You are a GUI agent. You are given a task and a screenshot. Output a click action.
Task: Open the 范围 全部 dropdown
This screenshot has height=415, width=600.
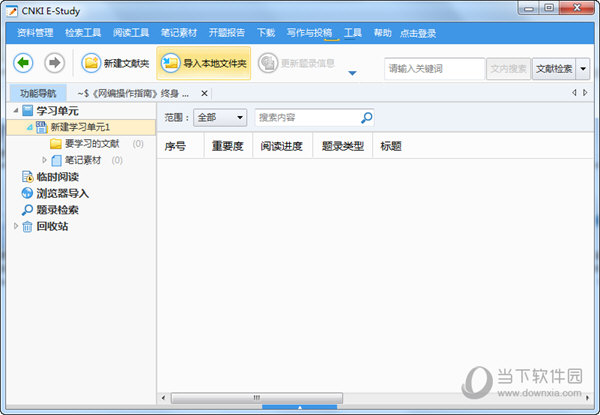tap(220, 117)
